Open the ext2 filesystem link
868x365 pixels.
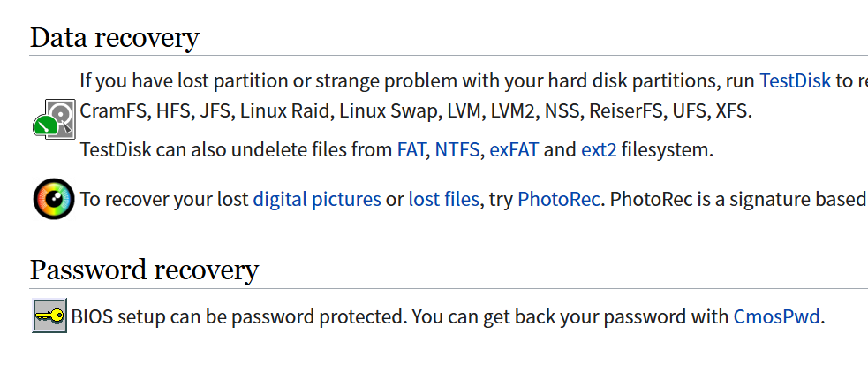point(599,150)
